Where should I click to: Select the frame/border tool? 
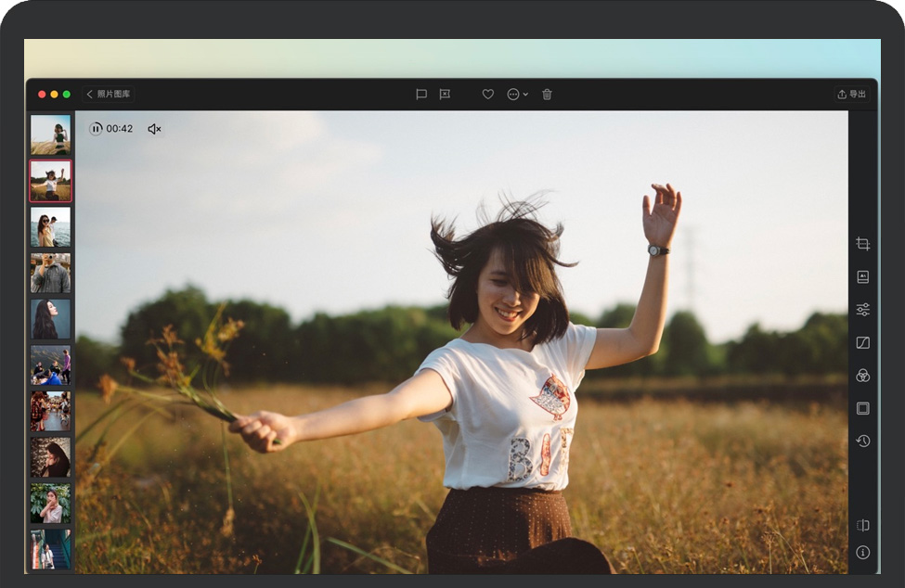tap(862, 408)
